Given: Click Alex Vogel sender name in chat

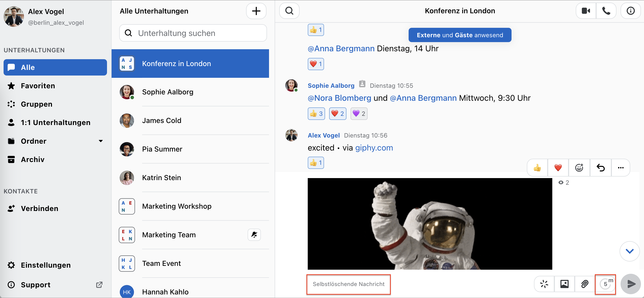Looking at the screenshot, I should tap(324, 135).
